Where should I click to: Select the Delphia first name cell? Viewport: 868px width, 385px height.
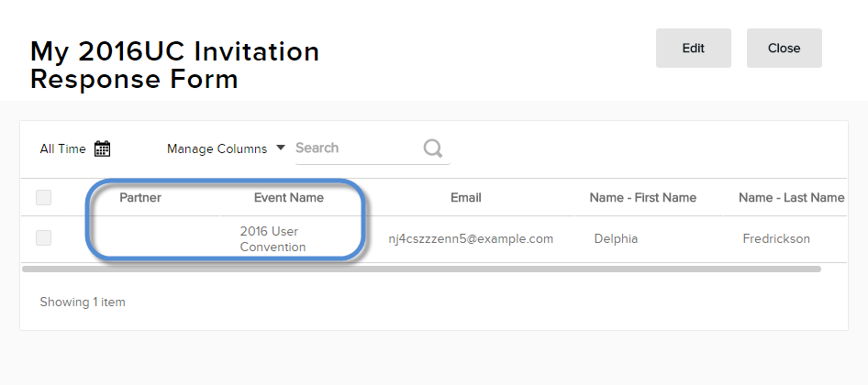point(616,239)
